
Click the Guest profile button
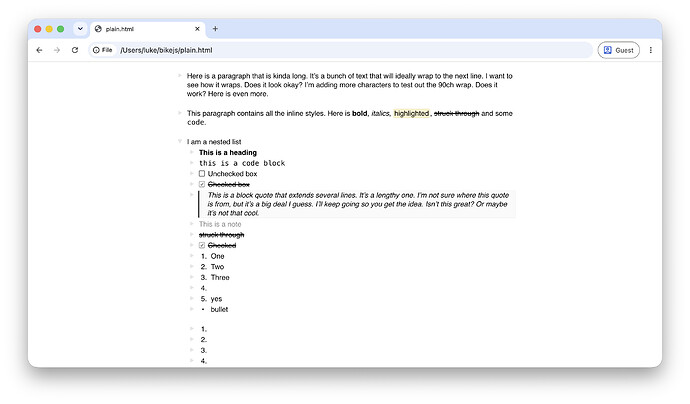[x=618, y=50]
